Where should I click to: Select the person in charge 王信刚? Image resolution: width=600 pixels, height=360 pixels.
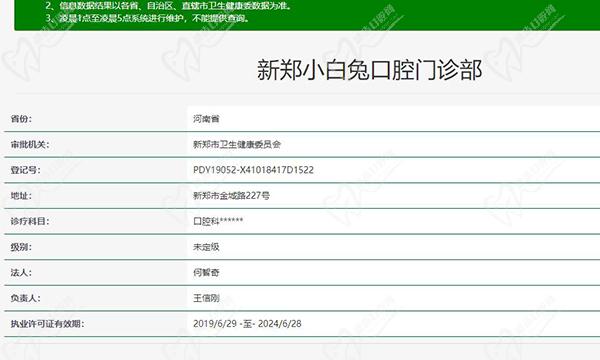tap(206, 298)
